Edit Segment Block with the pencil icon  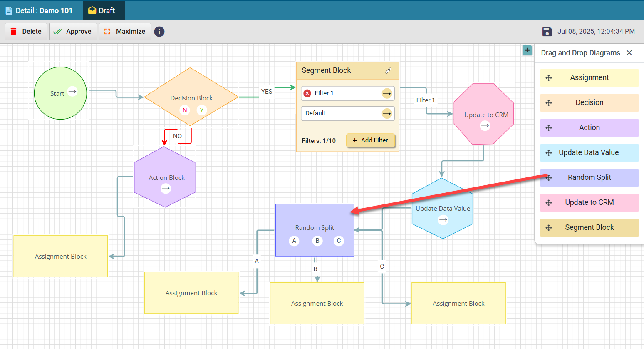click(x=388, y=71)
